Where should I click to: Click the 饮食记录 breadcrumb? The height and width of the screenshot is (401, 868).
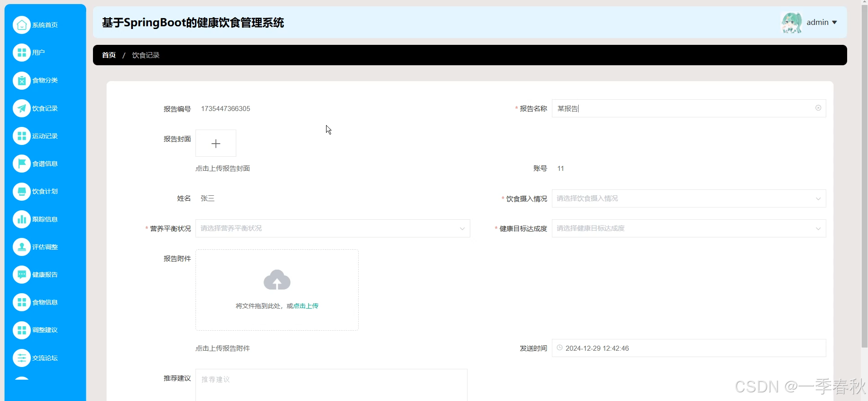(146, 55)
